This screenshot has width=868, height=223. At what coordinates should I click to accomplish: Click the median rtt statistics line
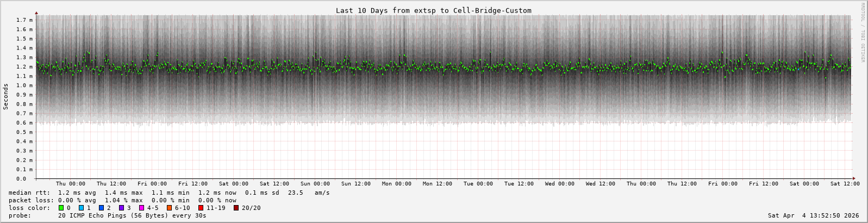pyautogui.click(x=169, y=193)
